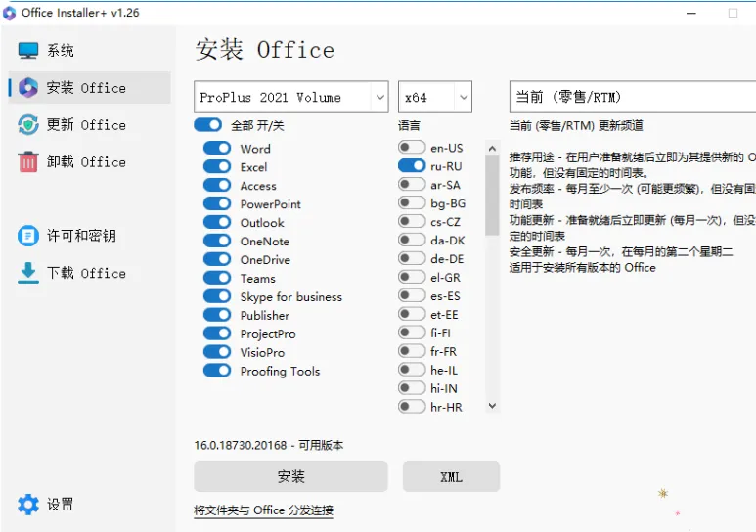Disable the Excel switch
This screenshot has height=532, width=756.
click(x=217, y=166)
